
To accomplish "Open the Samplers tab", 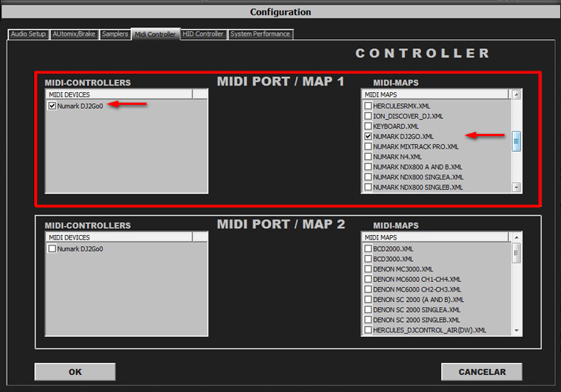I will [115, 34].
